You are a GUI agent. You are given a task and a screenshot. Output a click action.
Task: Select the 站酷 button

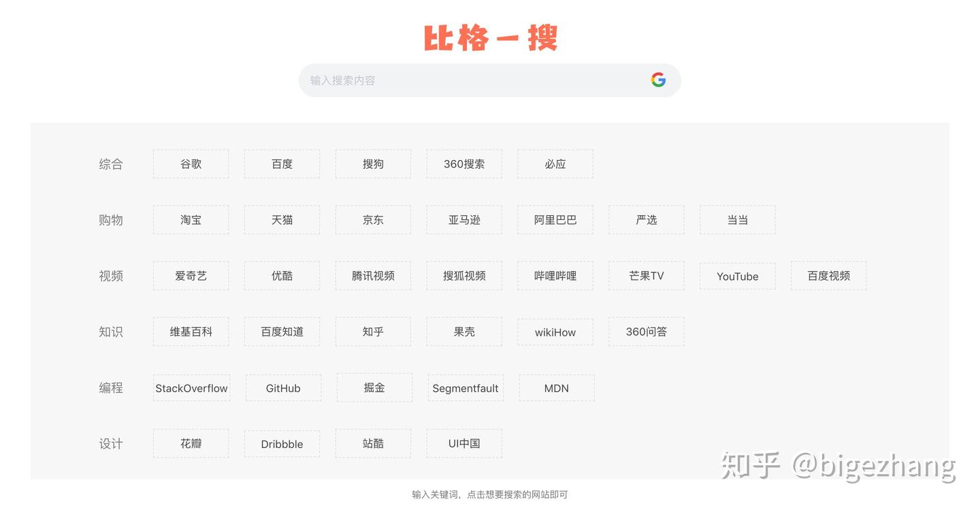(373, 443)
